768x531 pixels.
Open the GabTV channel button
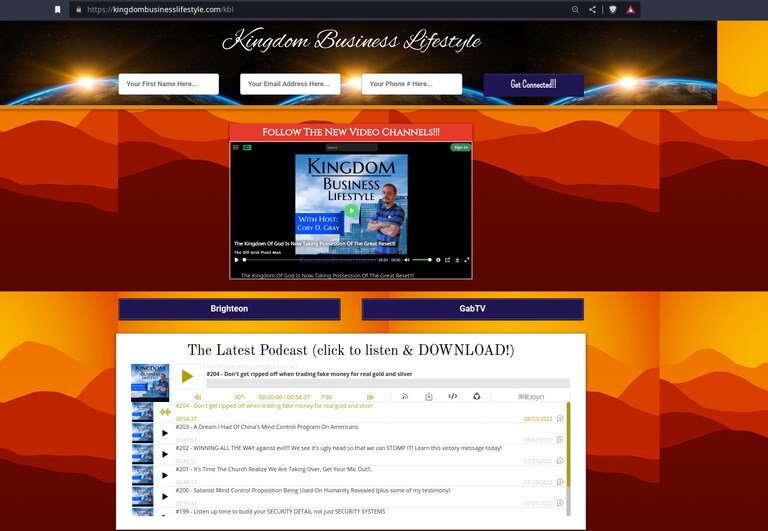pyautogui.click(x=472, y=309)
